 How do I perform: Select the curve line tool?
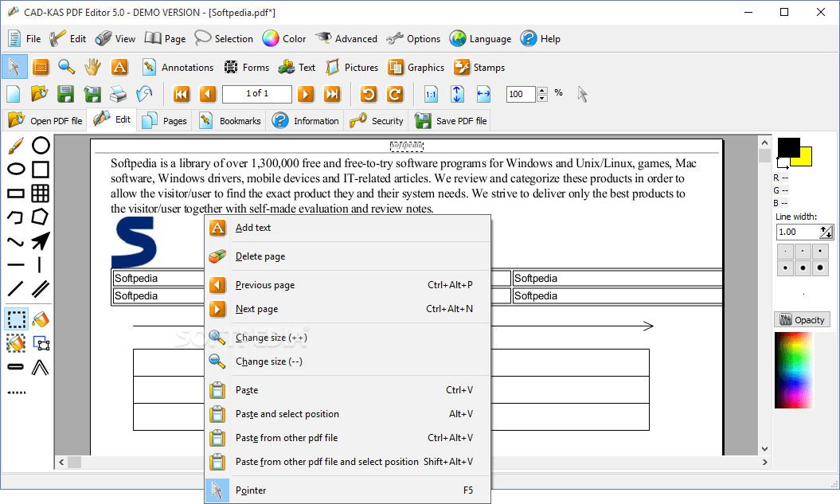click(16, 242)
